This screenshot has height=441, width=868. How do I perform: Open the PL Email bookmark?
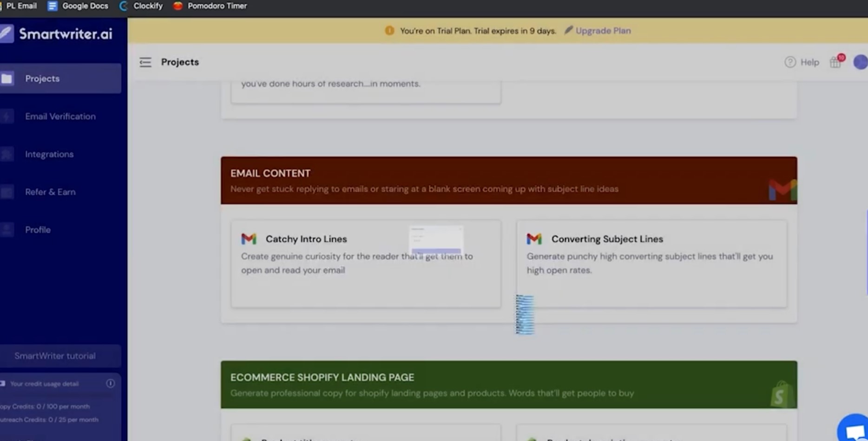click(x=21, y=6)
